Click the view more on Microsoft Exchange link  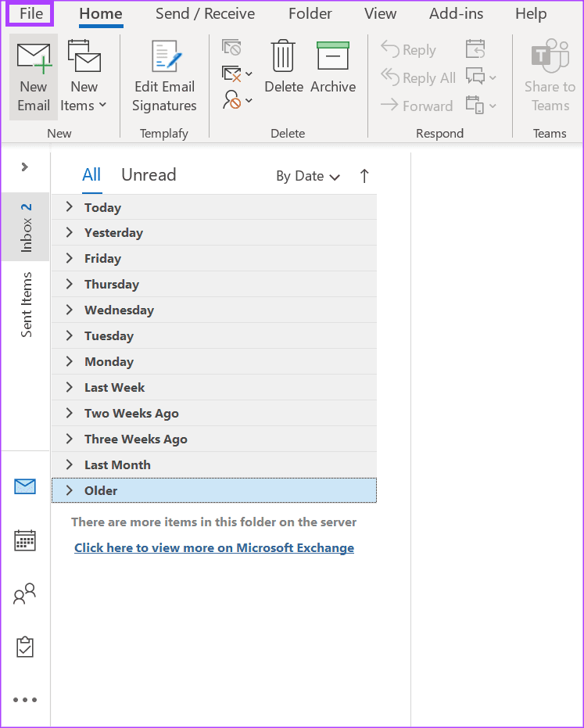pyautogui.click(x=214, y=548)
